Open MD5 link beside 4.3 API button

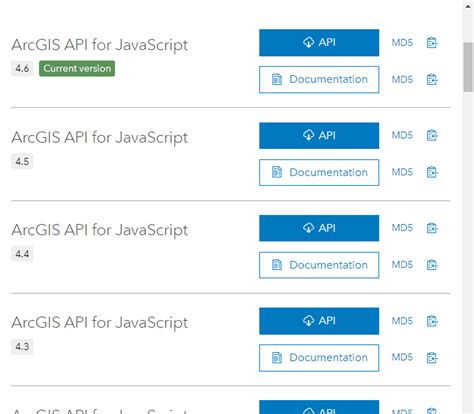(402, 321)
